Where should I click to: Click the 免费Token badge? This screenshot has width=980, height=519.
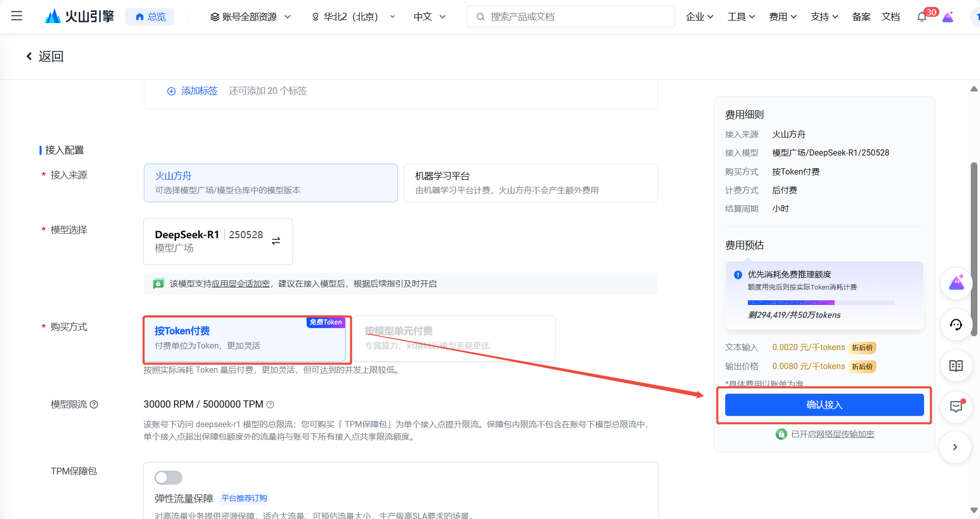tap(326, 322)
